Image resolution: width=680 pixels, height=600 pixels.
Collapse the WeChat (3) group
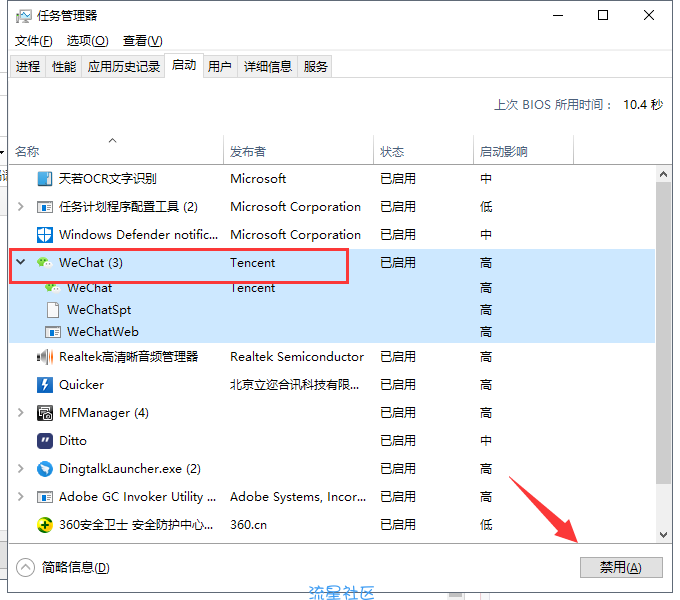pyautogui.click(x=20, y=262)
